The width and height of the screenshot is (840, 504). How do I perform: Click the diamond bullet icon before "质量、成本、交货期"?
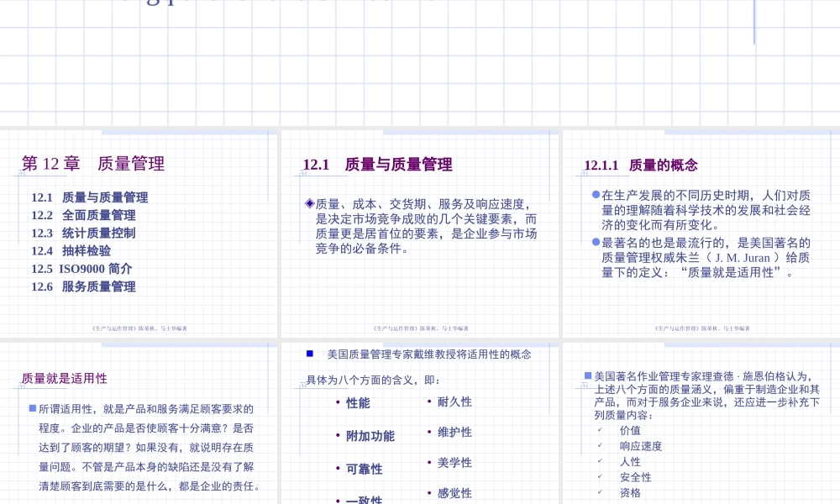click(x=309, y=202)
